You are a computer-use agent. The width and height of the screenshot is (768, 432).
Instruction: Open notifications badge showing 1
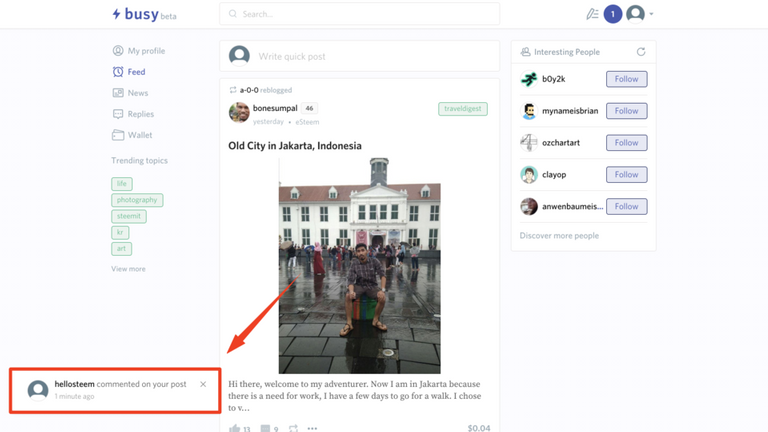click(612, 14)
